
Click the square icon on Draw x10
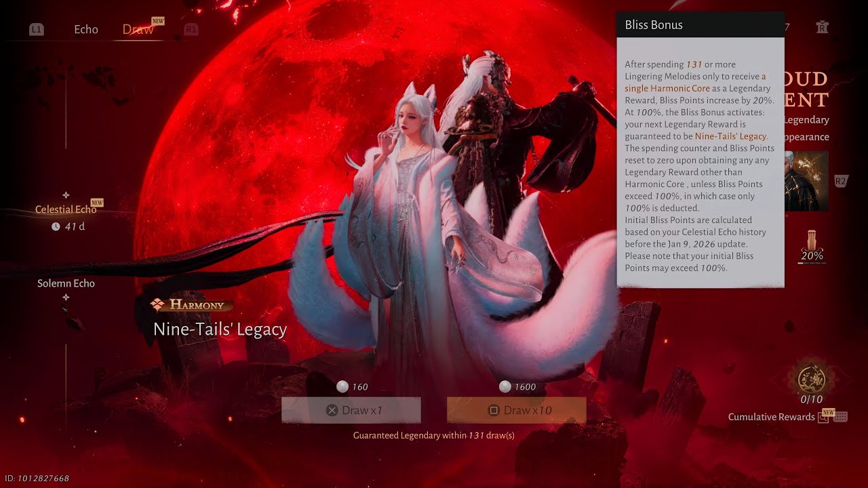coord(494,410)
